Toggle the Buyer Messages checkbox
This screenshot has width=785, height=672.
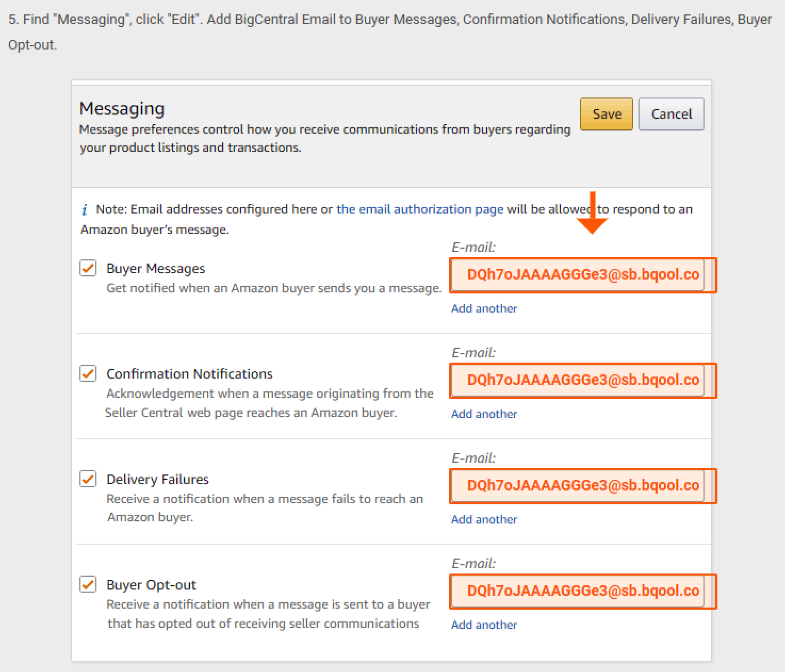point(88,268)
